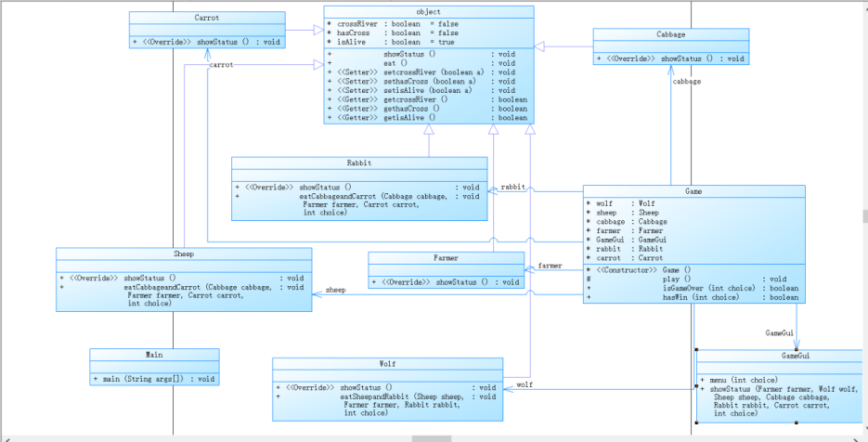Click showStatus method in Cabbage class

coord(670,58)
